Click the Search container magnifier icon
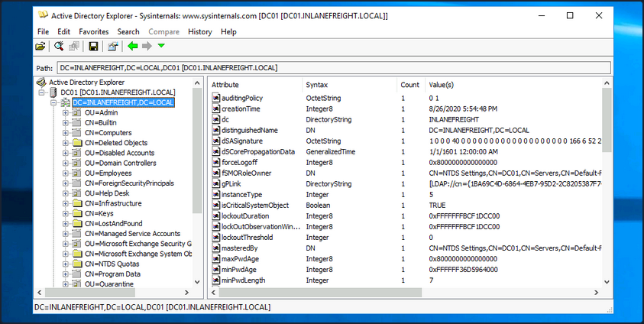This screenshot has height=324, width=644. pyautogui.click(x=58, y=47)
